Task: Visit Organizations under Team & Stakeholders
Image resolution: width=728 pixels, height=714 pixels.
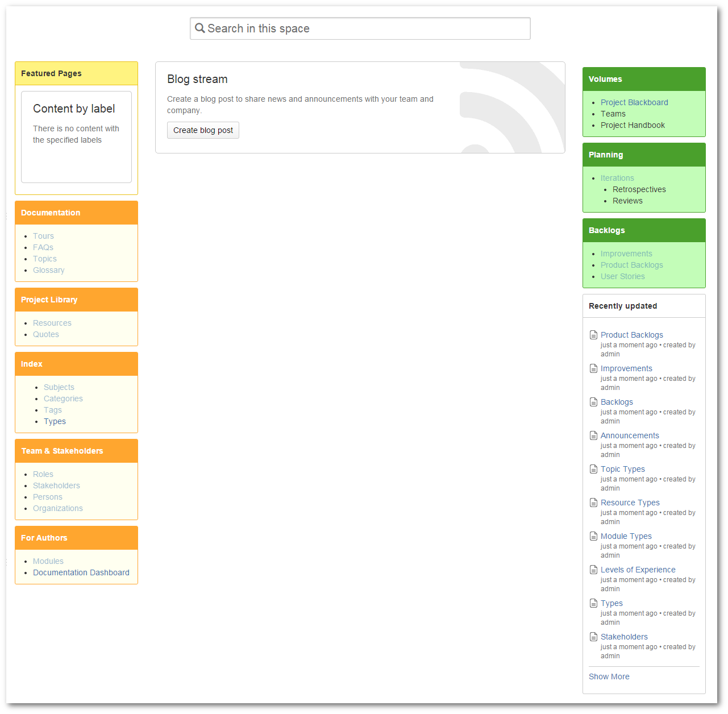Action: click(x=57, y=508)
